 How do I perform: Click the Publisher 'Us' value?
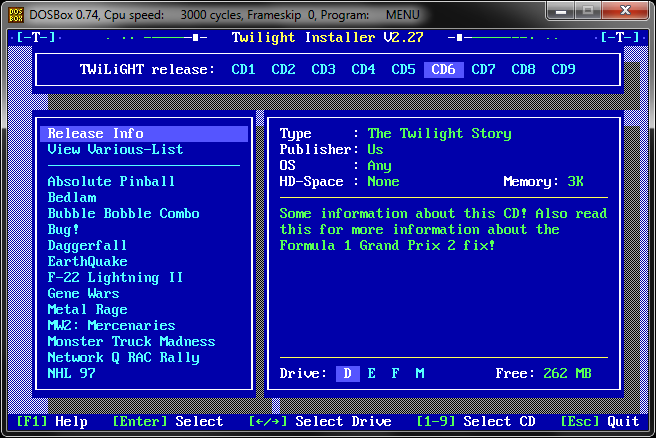375,149
